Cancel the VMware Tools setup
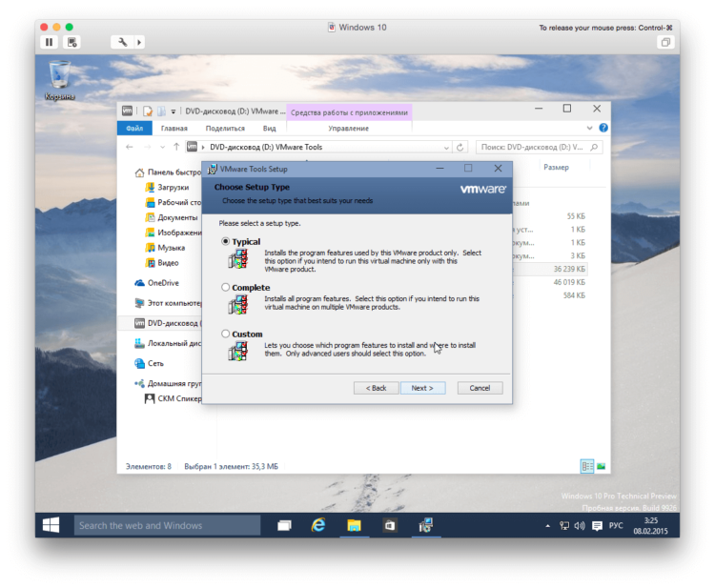The image size is (715, 588). pos(480,388)
